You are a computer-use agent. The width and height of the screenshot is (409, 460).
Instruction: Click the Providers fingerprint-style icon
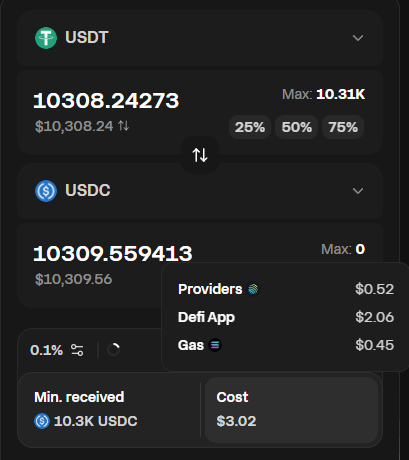coord(253,289)
